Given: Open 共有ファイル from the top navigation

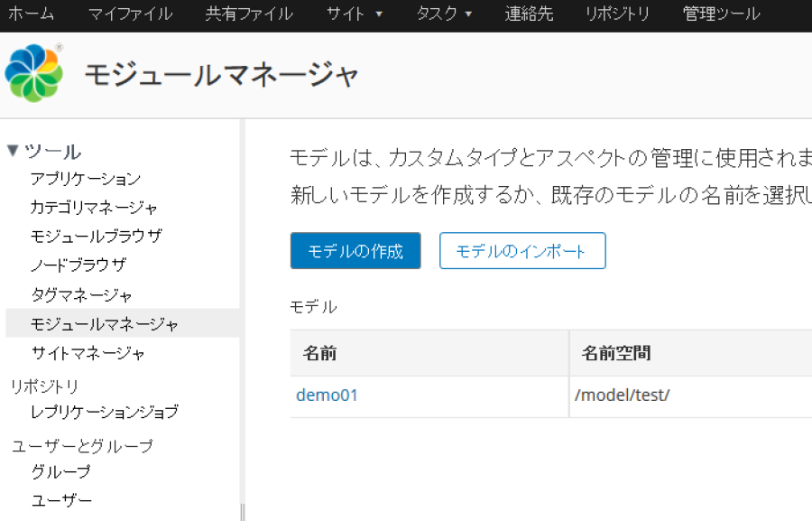Looking at the screenshot, I should pos(249,14).
